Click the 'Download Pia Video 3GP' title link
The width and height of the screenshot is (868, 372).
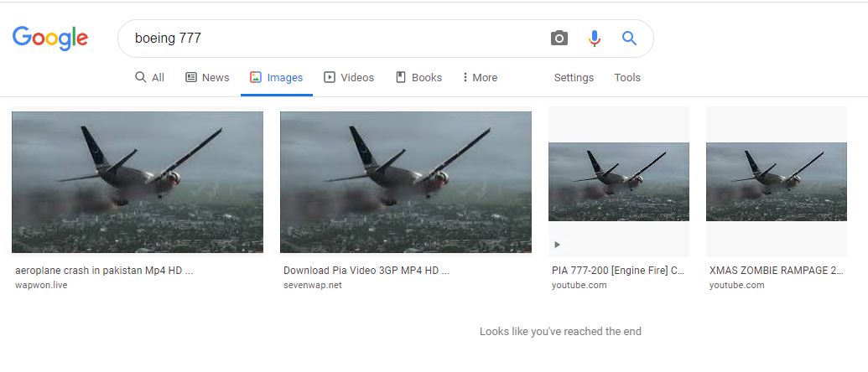[366, 271]
